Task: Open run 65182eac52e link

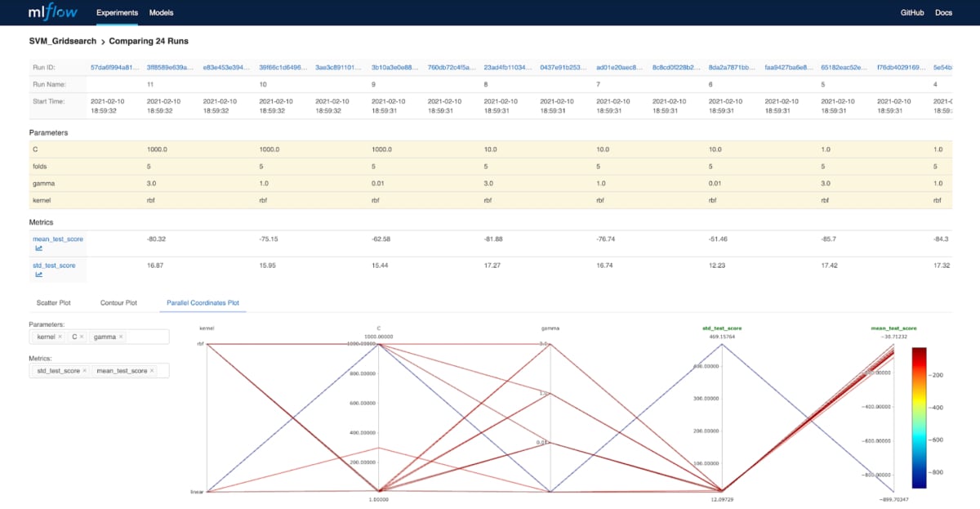Action: 846,68
